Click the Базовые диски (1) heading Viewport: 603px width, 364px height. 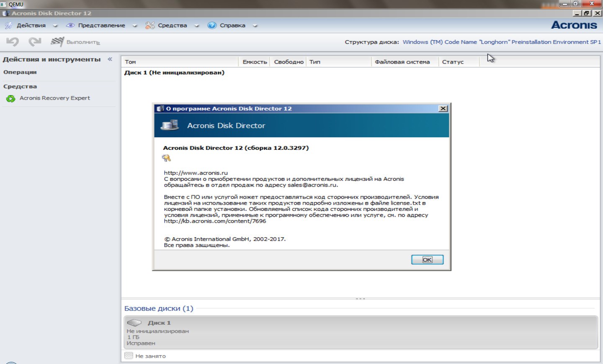pyautogui.click(x=159, y=308)
